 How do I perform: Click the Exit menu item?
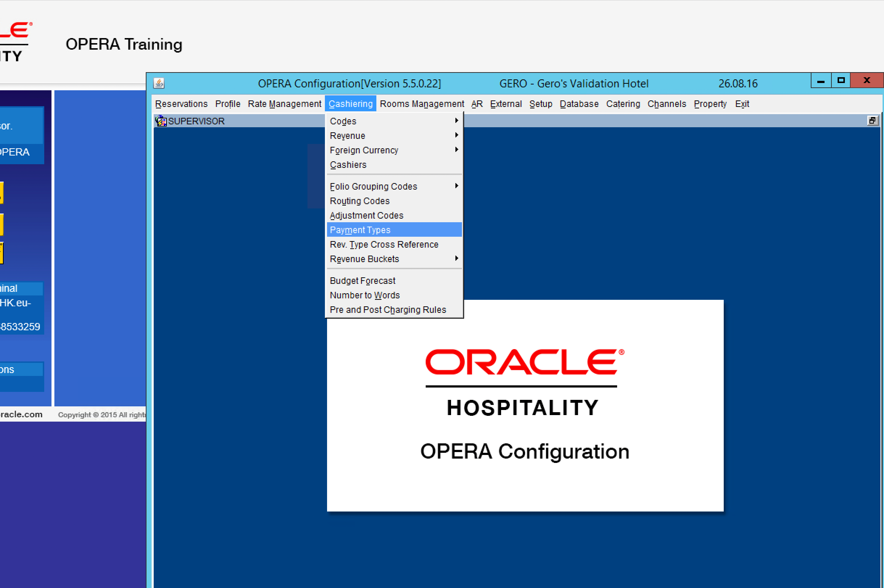[742, 104]
